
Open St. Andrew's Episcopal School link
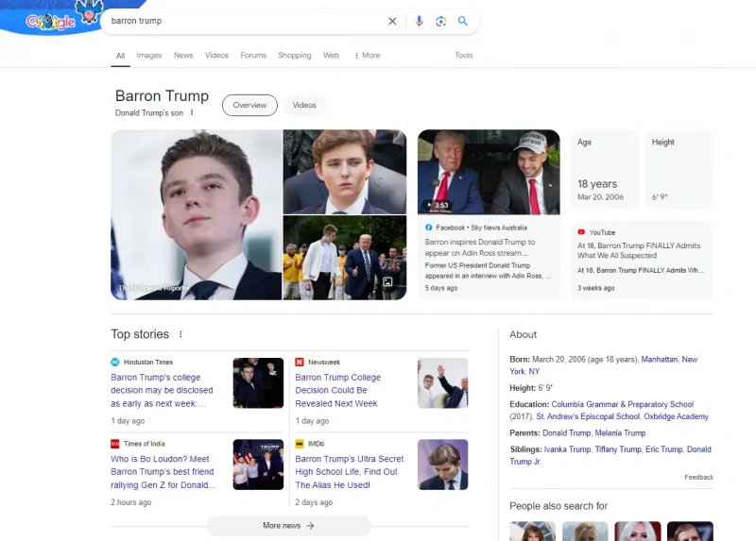tap(588, 416)
